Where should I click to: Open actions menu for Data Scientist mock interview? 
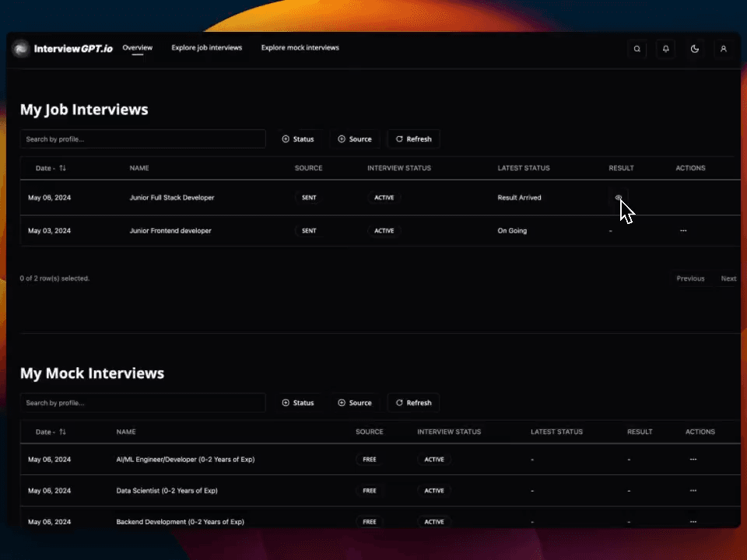(x=693, y=491)
